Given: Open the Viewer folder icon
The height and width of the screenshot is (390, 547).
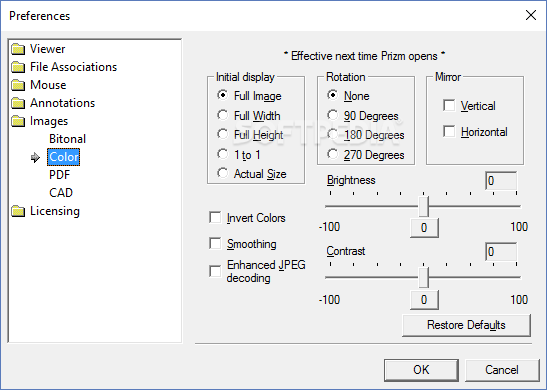Looking at the screenshot, I should coord(18,49).
